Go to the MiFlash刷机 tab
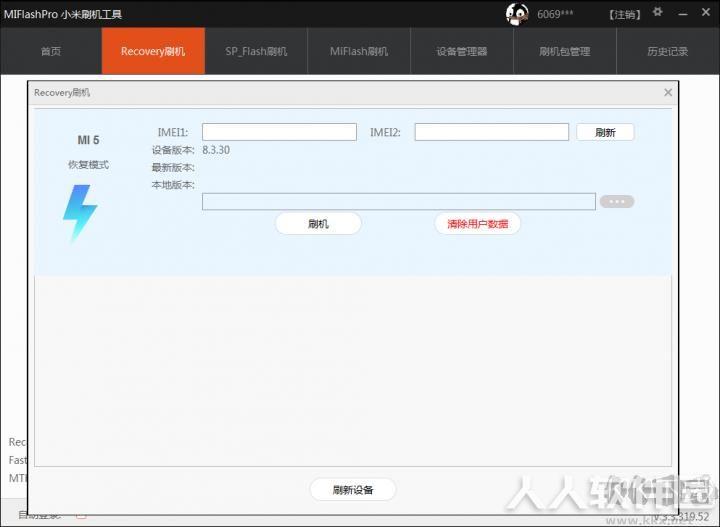 pos(359,51)
